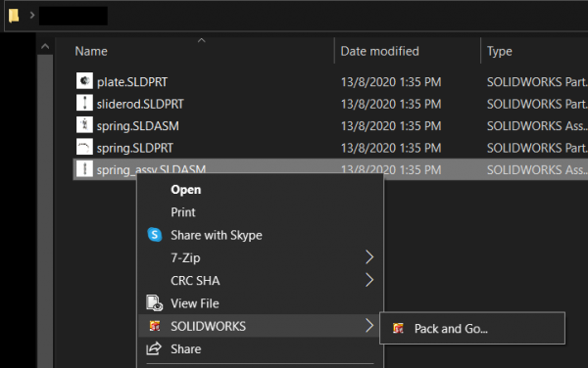The height and width of the screenshot is (368, 588).
Task: Click the date modified of sliderod.SLDPRT
Action: pos(391,104)
